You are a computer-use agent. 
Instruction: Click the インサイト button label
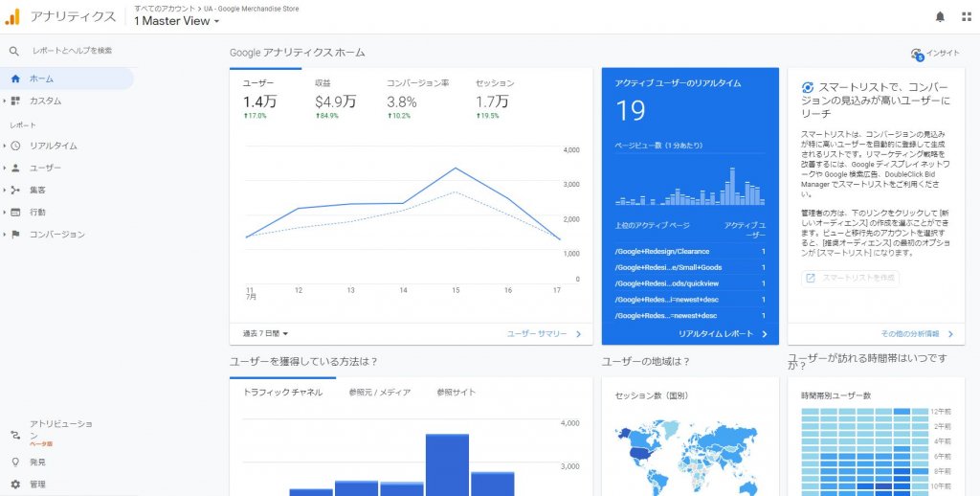[943, 54]
